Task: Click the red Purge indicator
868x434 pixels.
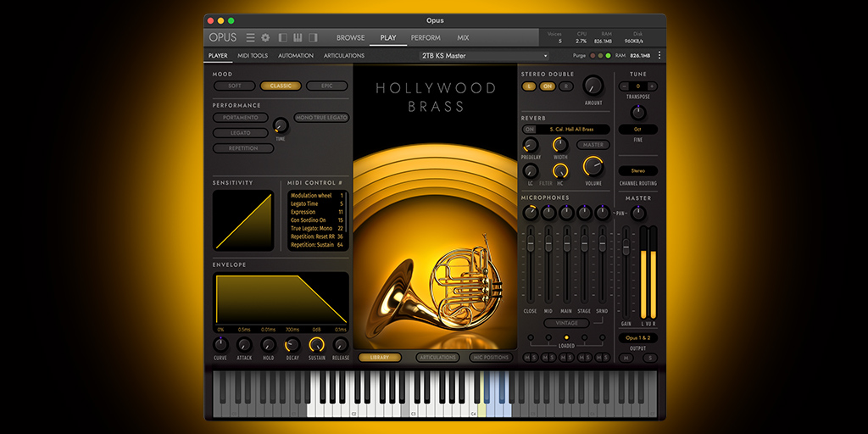Action: point(593,55)
